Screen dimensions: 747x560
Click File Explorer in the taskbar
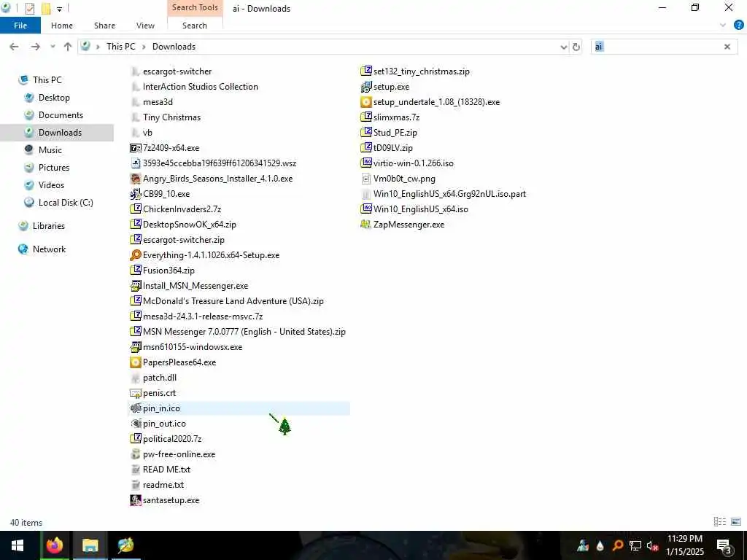(x=90, y=545)
